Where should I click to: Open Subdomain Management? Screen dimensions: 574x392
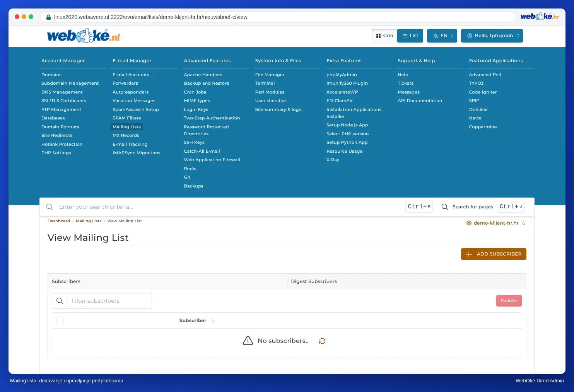coord(70,83)
